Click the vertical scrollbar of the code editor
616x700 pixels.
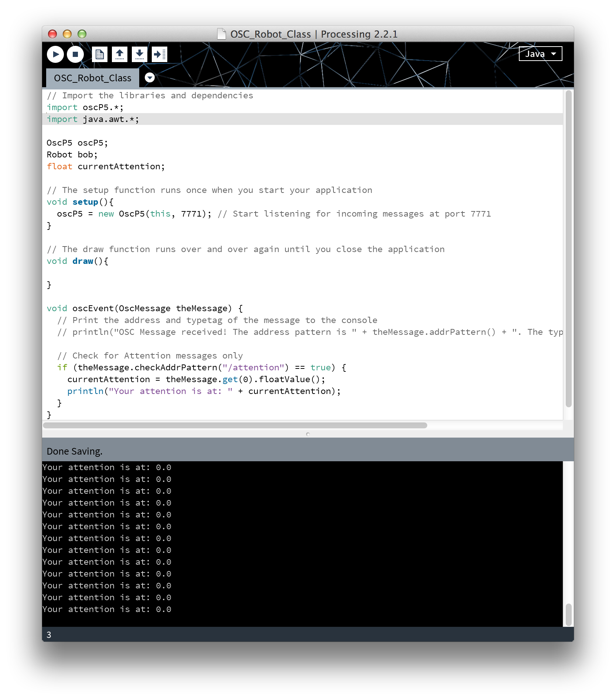pyautogui.click(x=568, y=249)
